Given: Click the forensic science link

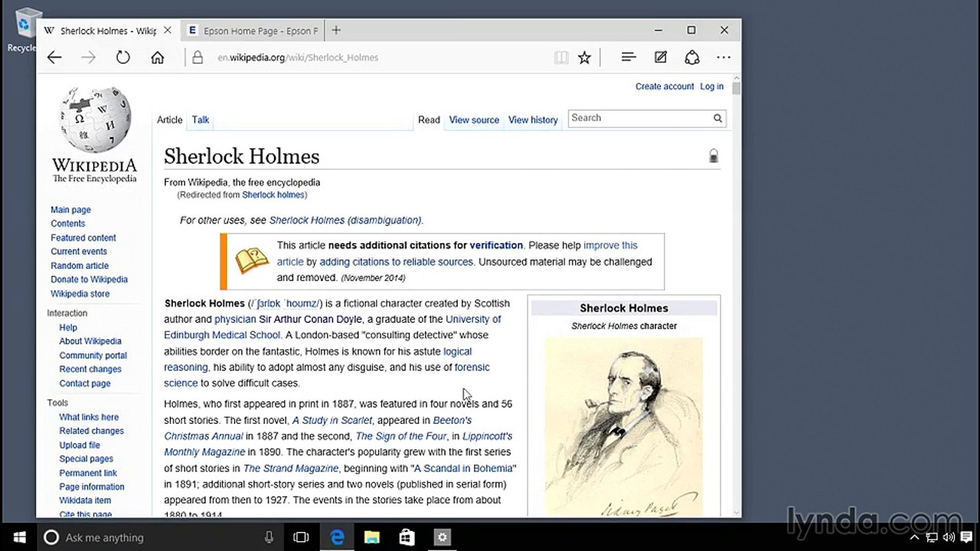Looking at the screenshot, I should click(x=327, y=375).
